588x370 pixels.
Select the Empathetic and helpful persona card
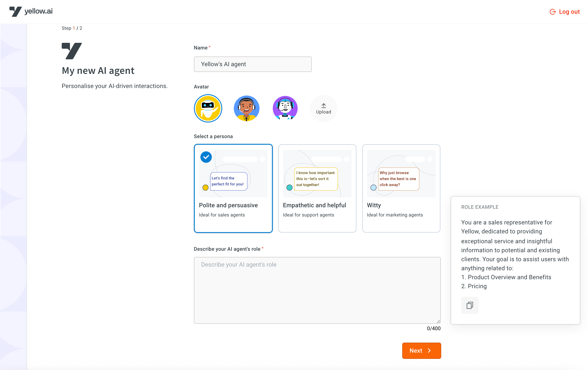pyautogui.click(x=317, y=188)
